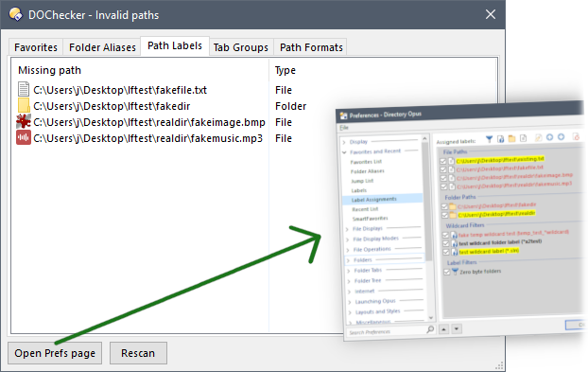Expand the Folder Tabs category
This screenshot has width=588, height=372.
[349, 271]
